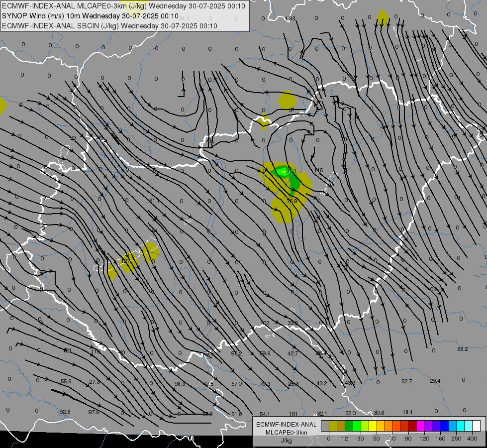
Task: Click the map value '47.5'
Action: (x=208, y=384)
